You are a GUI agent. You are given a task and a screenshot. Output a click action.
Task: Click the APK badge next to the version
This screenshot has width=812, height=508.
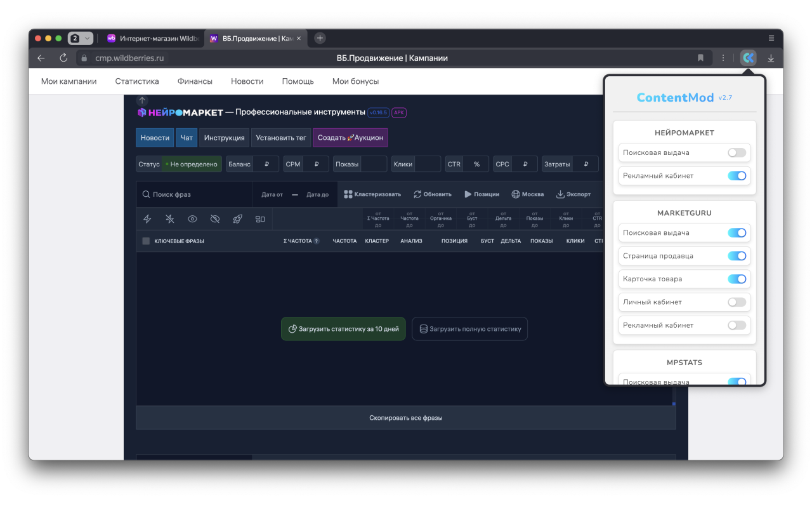[x=399, y=112]
